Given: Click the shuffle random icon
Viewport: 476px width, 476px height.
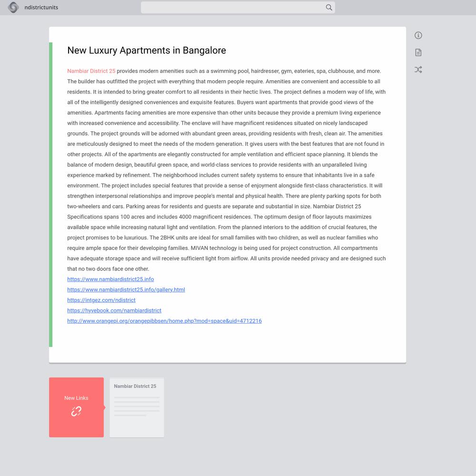Looking at the screenshot, I should pyautogui.click(x=418, y=69).
